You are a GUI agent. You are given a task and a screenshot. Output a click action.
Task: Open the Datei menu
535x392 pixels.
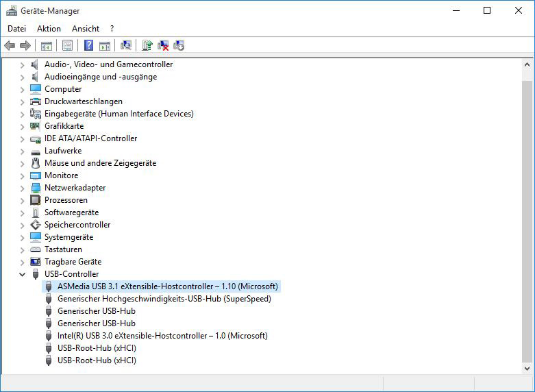coord(16,29)
